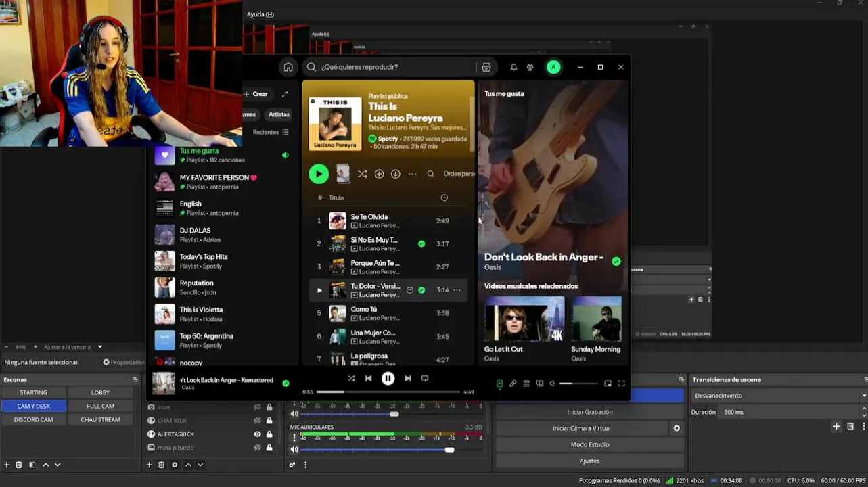Switch to LOBBY scene

(x=100, y=392)
